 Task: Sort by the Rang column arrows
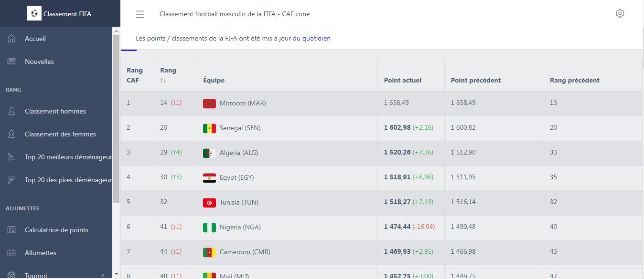click(x=163, y=80)
